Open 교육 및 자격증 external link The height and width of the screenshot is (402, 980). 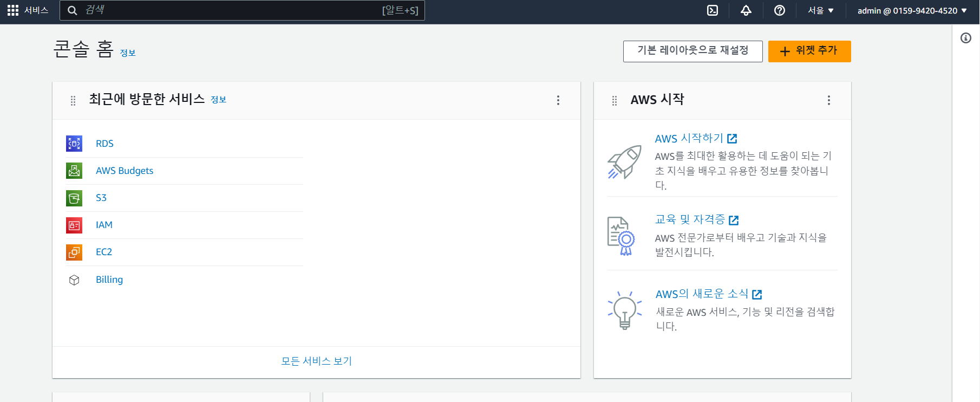(697, 219)
